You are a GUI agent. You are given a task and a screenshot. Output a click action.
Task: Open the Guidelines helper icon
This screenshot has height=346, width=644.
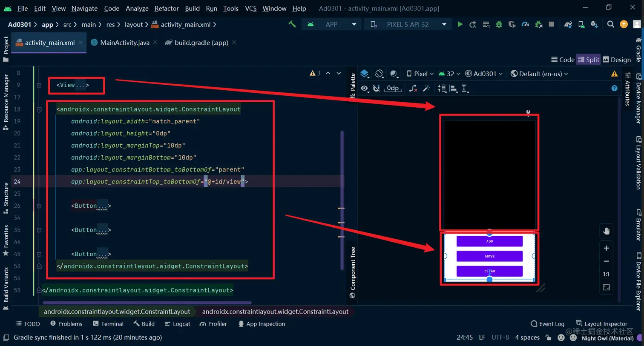click(x=465, y=89)
